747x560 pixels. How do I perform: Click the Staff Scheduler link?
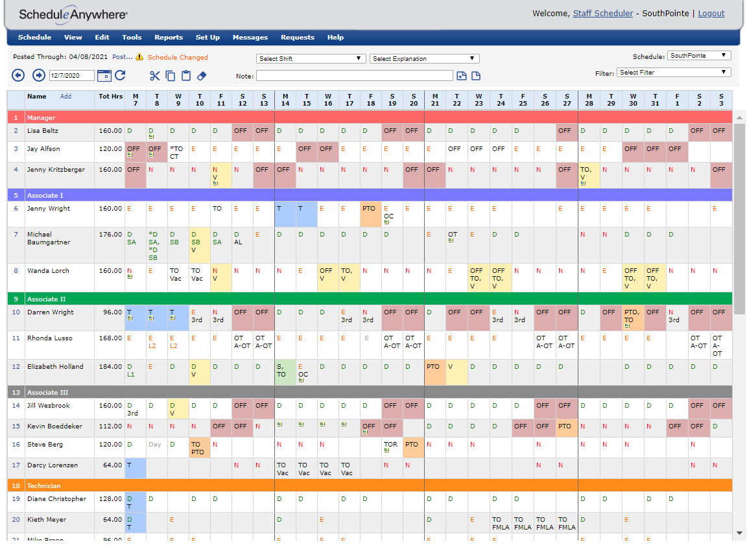click(602, 13)
